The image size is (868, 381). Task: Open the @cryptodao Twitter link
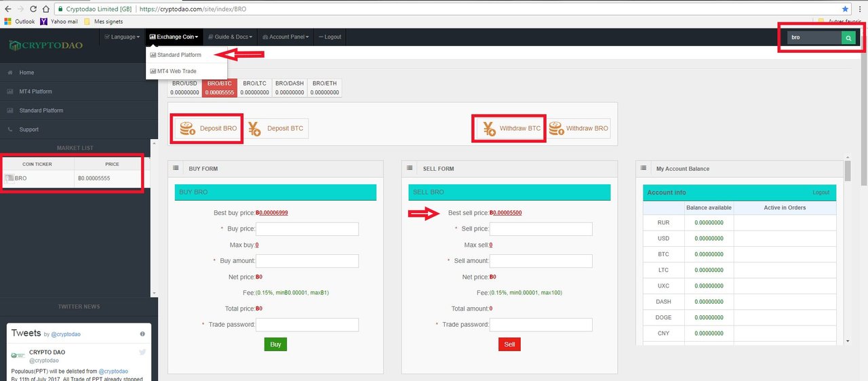click(66, 334)
